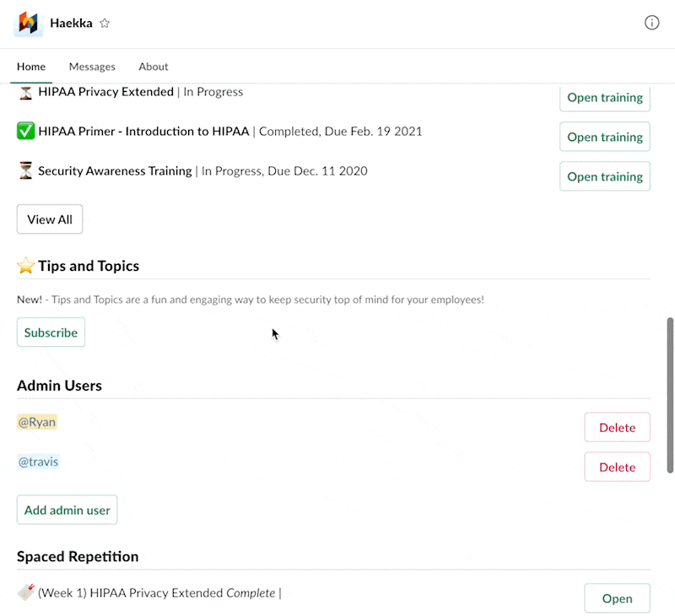
Task: Click the hourglass beside HIPAA Privacy Extended
Action: point(25,93)
